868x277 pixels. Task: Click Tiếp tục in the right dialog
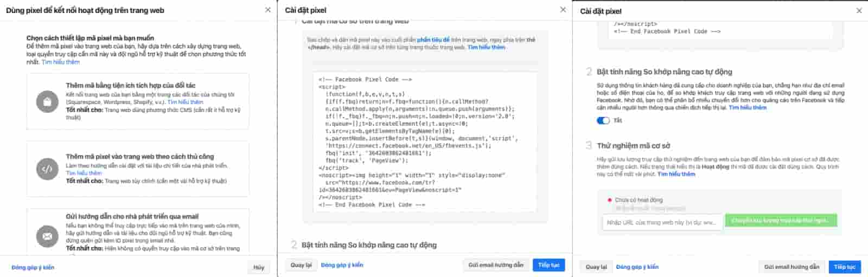(x=845, y=267)
